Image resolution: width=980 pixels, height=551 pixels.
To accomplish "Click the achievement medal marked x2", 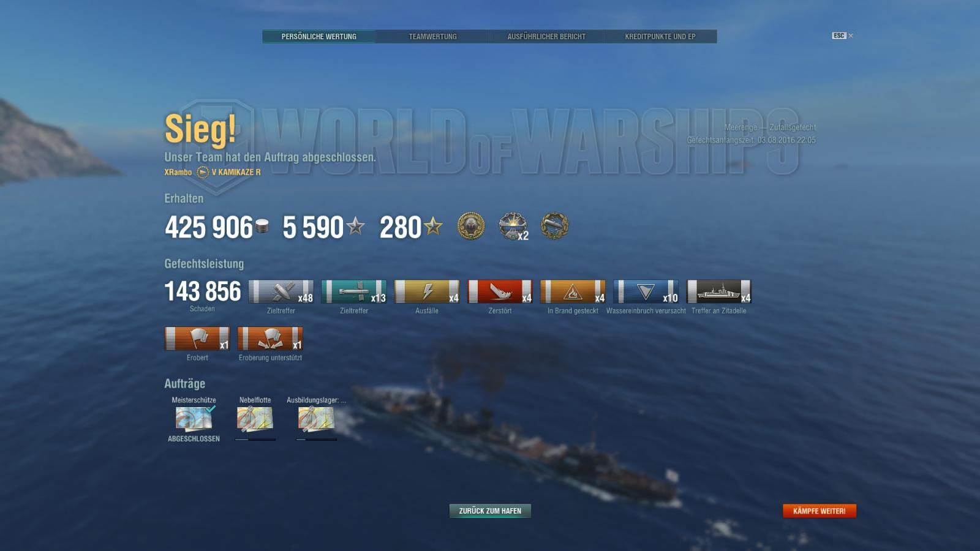I will (x=513, y=227).
